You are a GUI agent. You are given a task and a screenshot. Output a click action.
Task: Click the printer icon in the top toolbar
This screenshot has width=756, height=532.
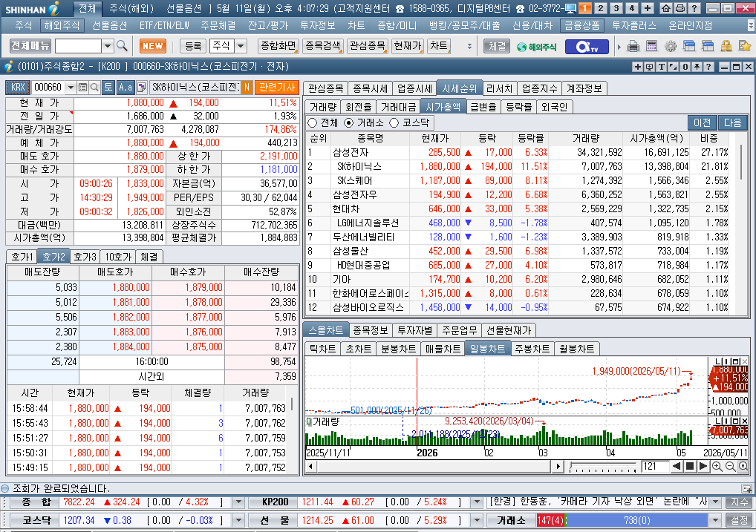pos(633,46)
